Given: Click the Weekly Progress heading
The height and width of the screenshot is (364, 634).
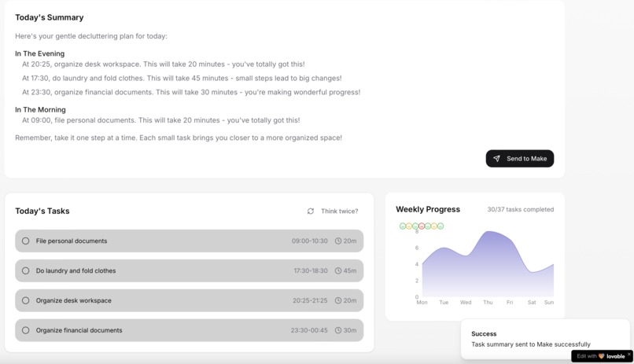Looking at the screenshot, I should [428, 209].
